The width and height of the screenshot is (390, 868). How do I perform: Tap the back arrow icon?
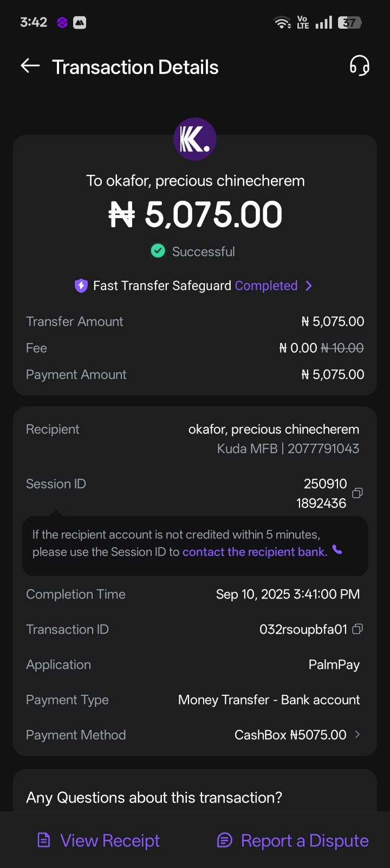pyautogui.click(x=30, y=66)
